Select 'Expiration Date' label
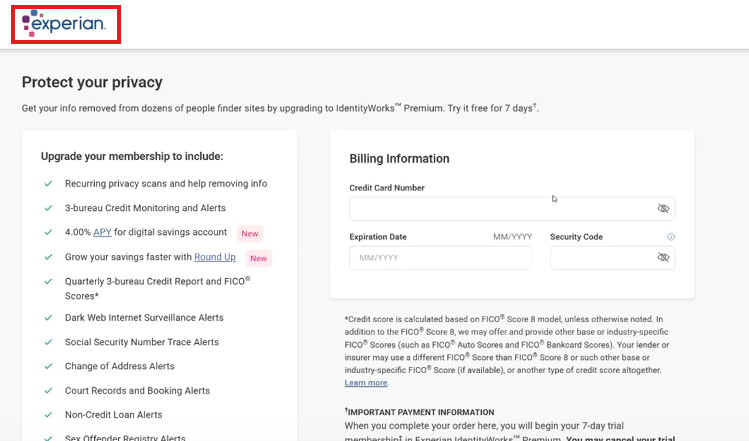 click(378, 237)
